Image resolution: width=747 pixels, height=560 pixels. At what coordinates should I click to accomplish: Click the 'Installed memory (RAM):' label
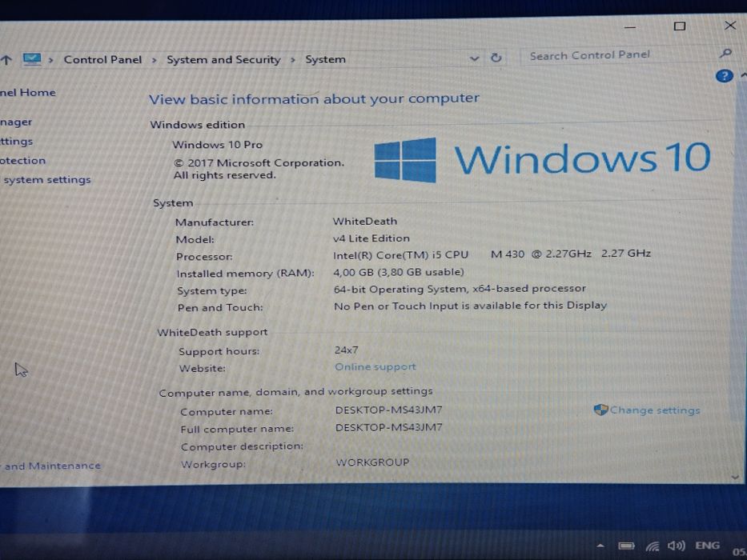(245, 274)
